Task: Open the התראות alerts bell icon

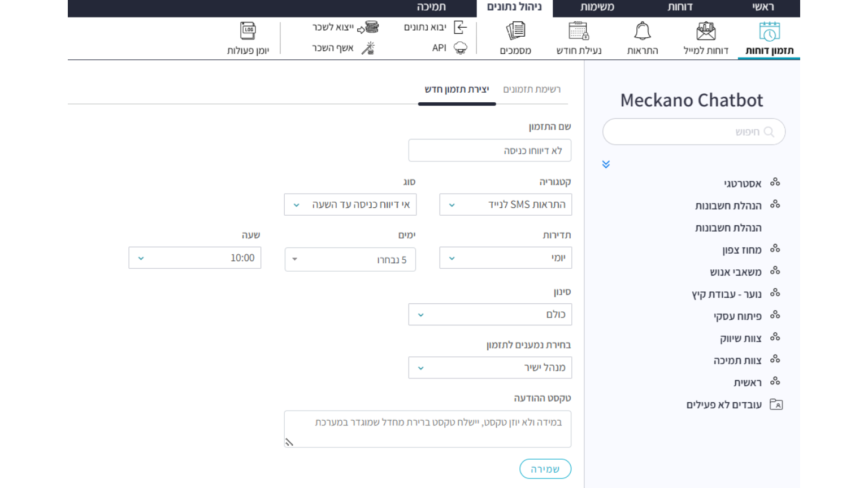Action: click(643, 32)
